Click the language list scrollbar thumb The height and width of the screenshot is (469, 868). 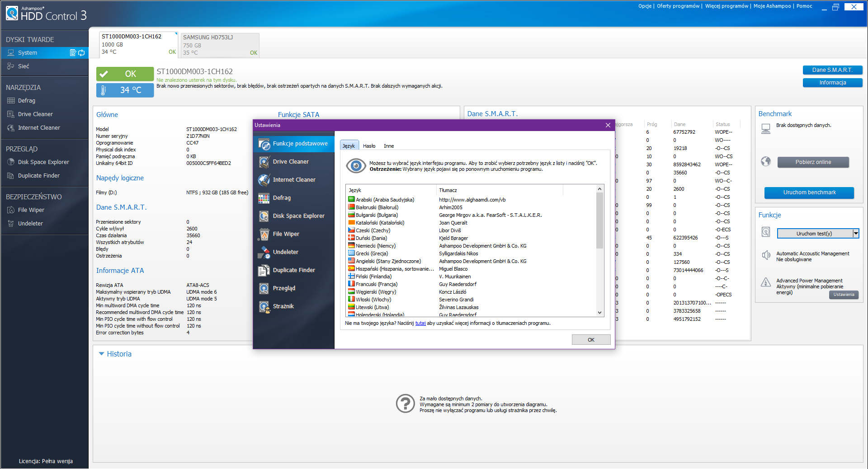[600, 220]
